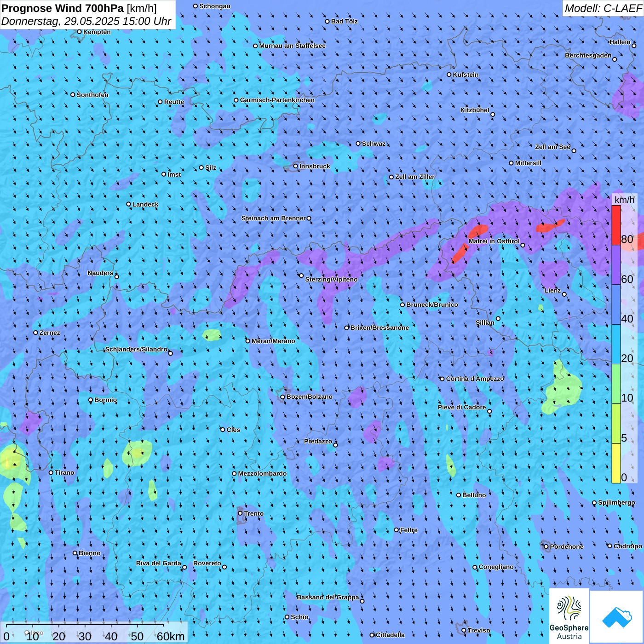Click the Sterzing/Vipiteno label
This screenshot has width=644, height=644.
(x=331, y=279)
